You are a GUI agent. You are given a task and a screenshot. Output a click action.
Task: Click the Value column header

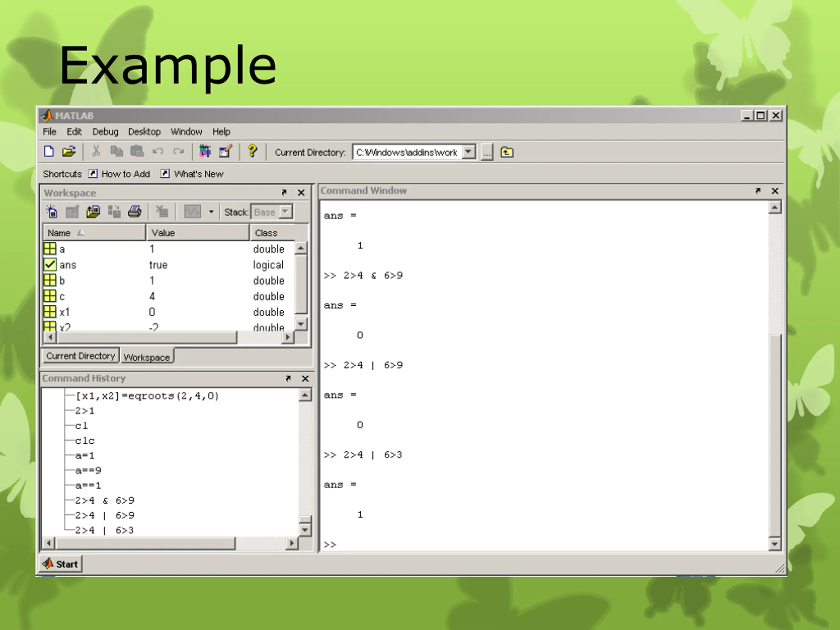pos(198,233)
